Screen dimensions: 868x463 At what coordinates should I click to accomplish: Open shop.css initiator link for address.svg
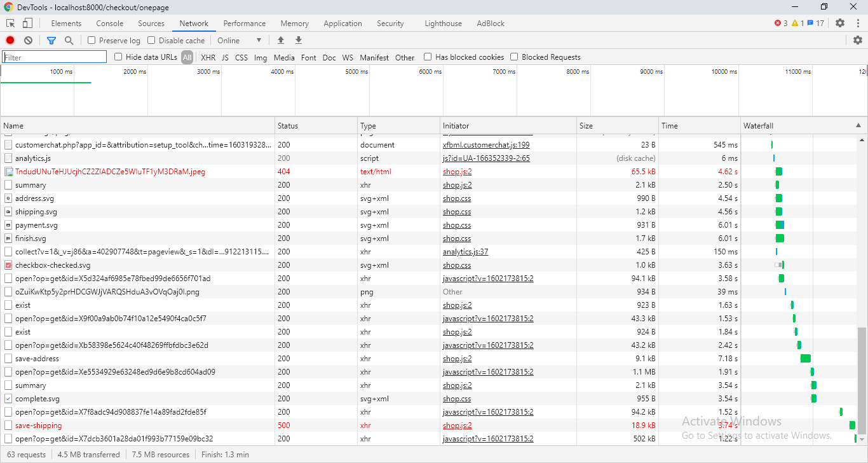457,198
